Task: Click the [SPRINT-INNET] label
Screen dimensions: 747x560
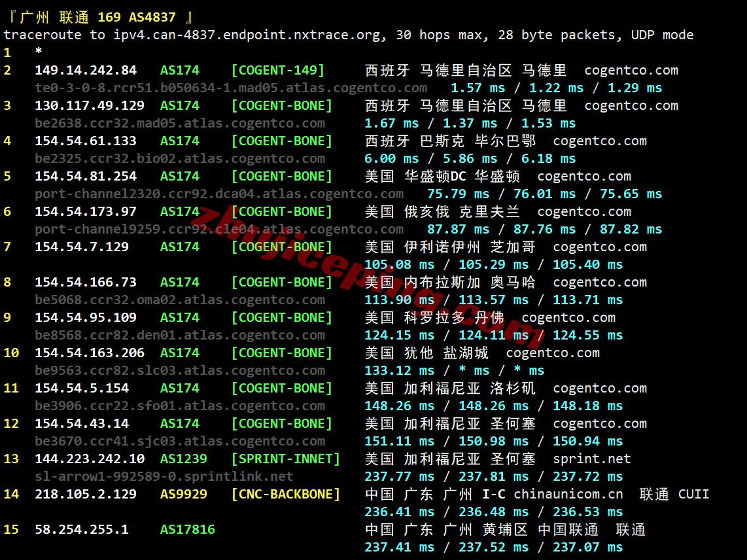Action: tap(286, 459)
